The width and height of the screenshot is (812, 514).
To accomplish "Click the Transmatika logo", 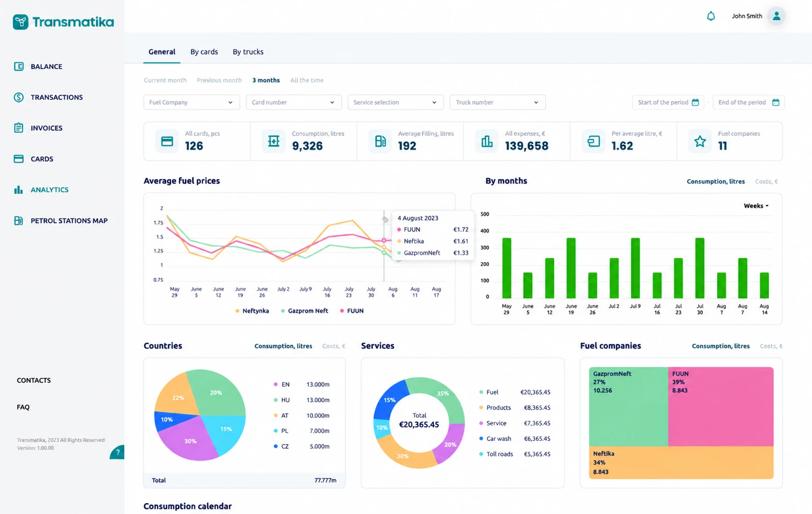I will pyautogui.click(x=63, y=22).
